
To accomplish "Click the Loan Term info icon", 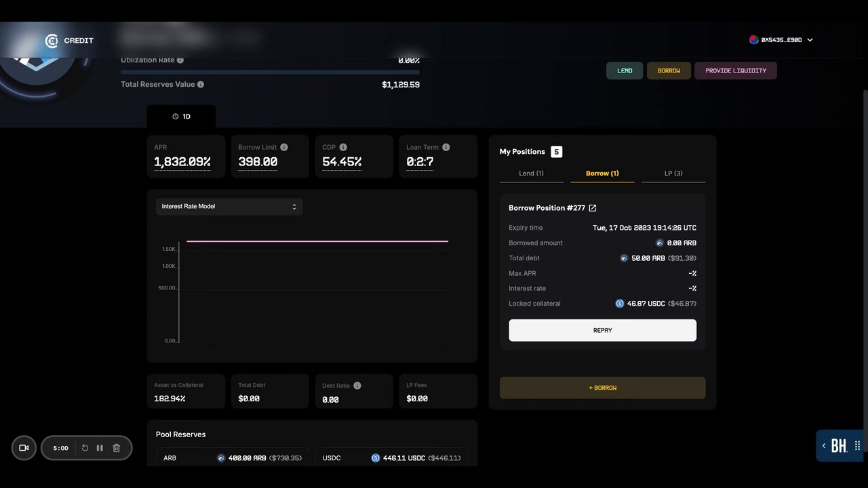I will (446, 147).
